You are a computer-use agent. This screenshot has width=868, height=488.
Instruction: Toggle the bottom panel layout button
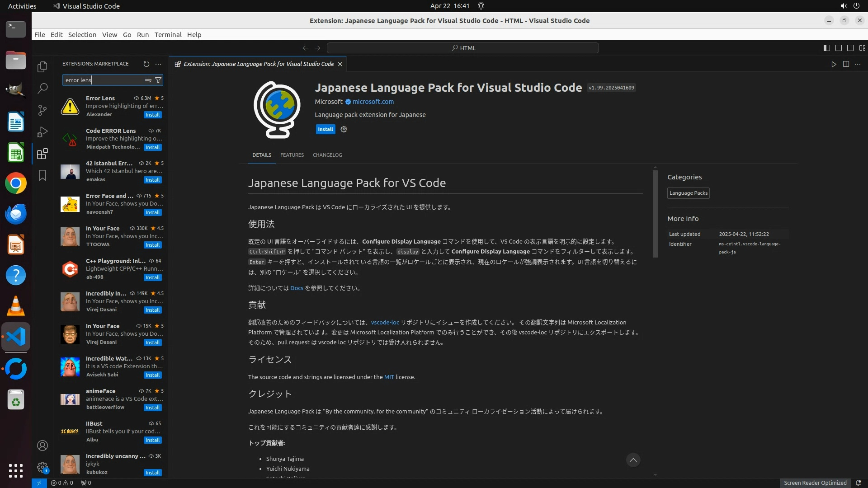click(838, 48)
